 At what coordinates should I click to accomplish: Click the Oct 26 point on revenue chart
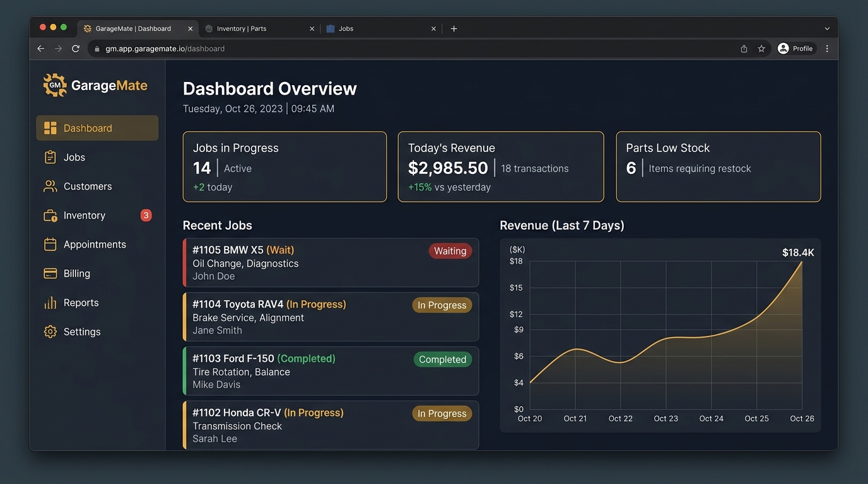point(802,262)
